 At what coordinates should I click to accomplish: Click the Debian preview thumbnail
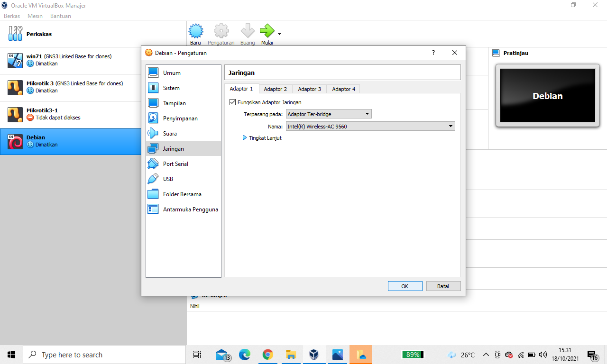[548, 95]
